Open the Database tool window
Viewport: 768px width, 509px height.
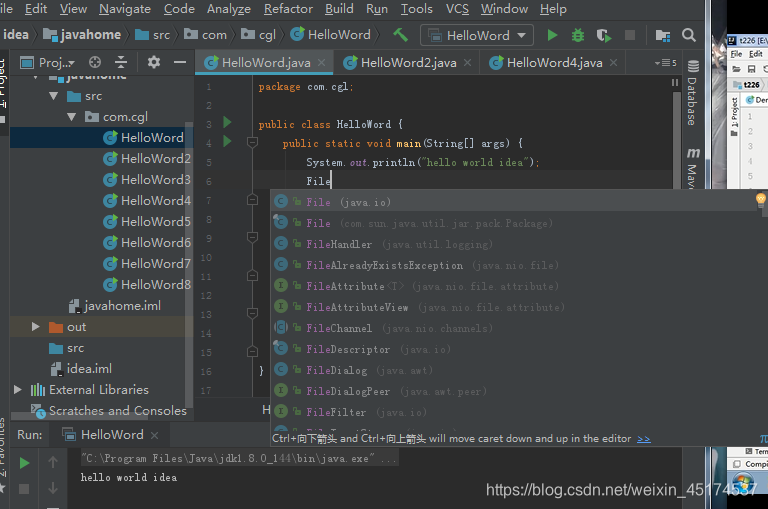click(692, 93)
